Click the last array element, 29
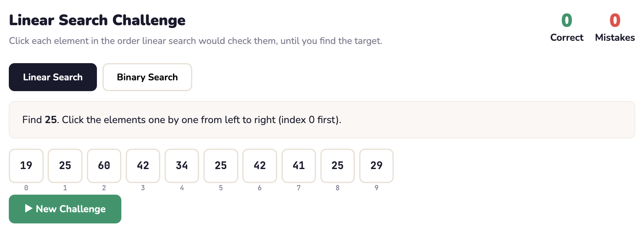 pos(376,165)
